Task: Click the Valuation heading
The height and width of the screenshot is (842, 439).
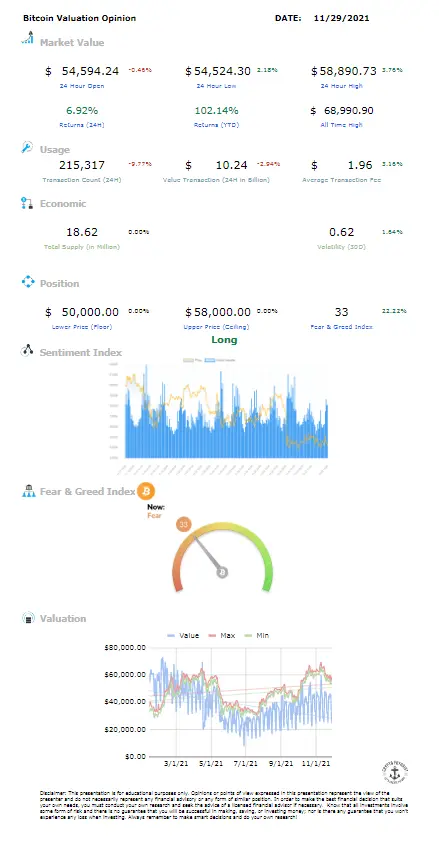Action: click(63, 619)
